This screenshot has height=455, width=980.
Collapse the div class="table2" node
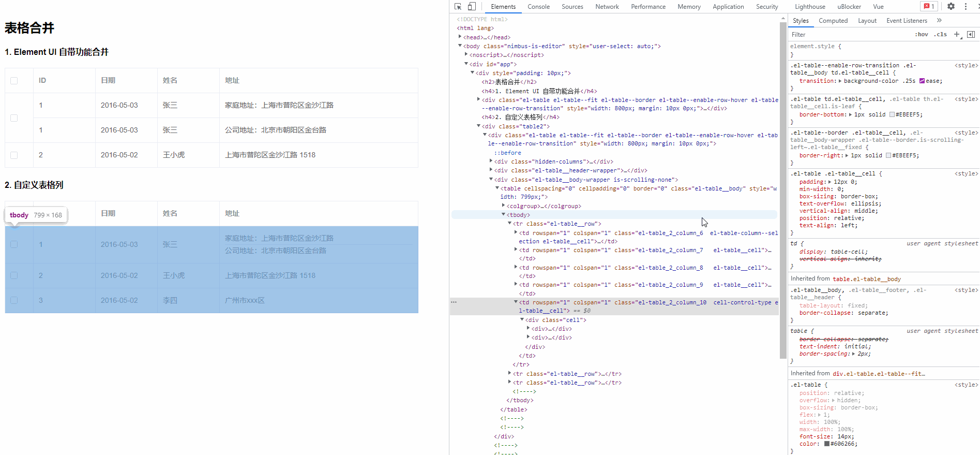click(x=478, y=126)
